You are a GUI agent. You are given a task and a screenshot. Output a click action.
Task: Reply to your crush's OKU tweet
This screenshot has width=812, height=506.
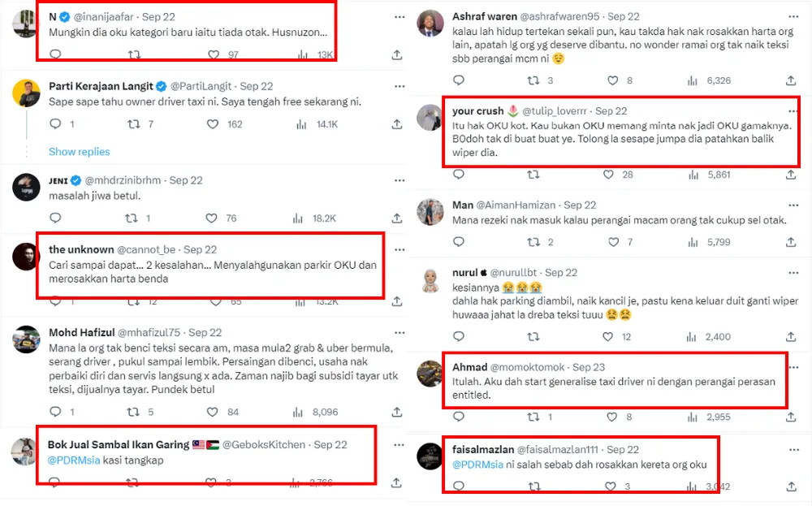[x=458, y=175]
